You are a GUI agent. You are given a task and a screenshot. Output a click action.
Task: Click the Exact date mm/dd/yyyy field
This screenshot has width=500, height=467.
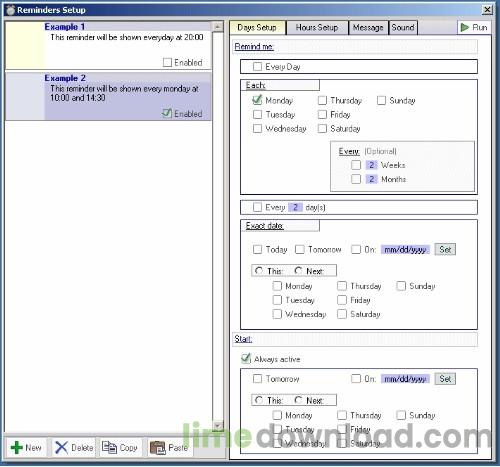[x=405, y=249]
